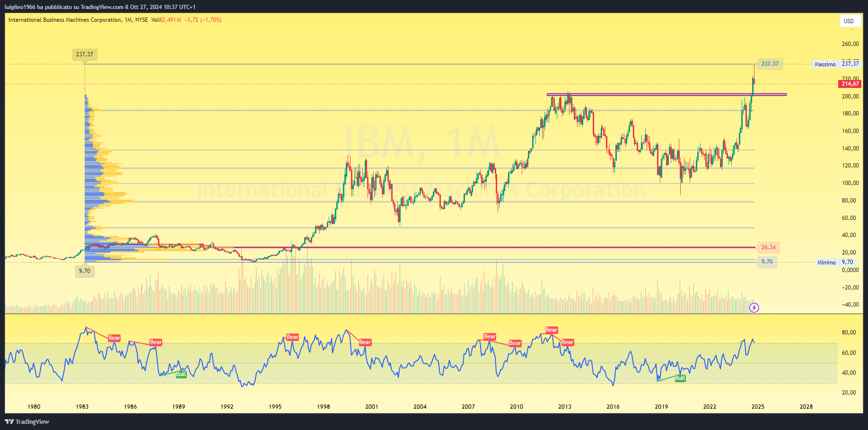Click the blue 237.37 high price label
Screen dimensions: 868x430
(x=770, y=64)
